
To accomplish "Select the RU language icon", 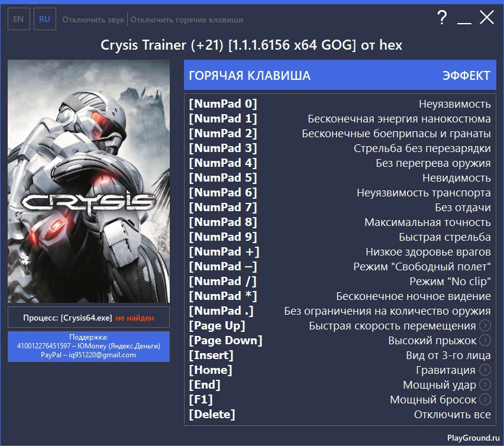I will (x=44, y=19).
